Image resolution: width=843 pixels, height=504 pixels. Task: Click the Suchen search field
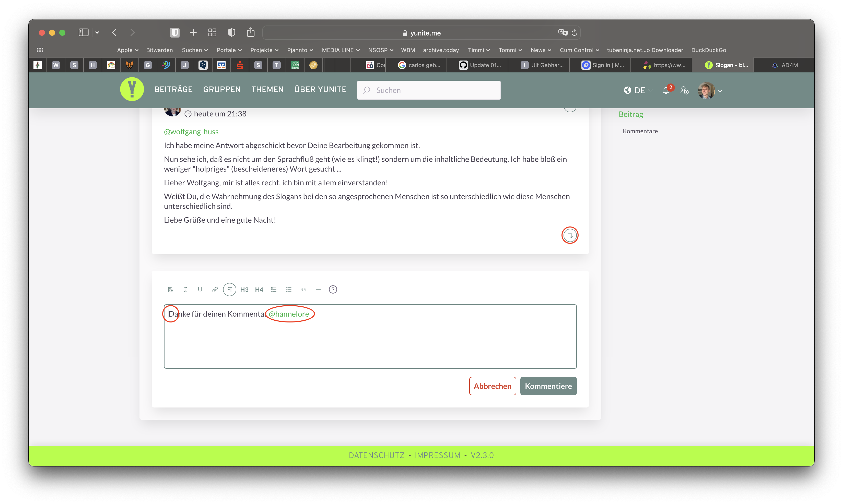point(428,90)
